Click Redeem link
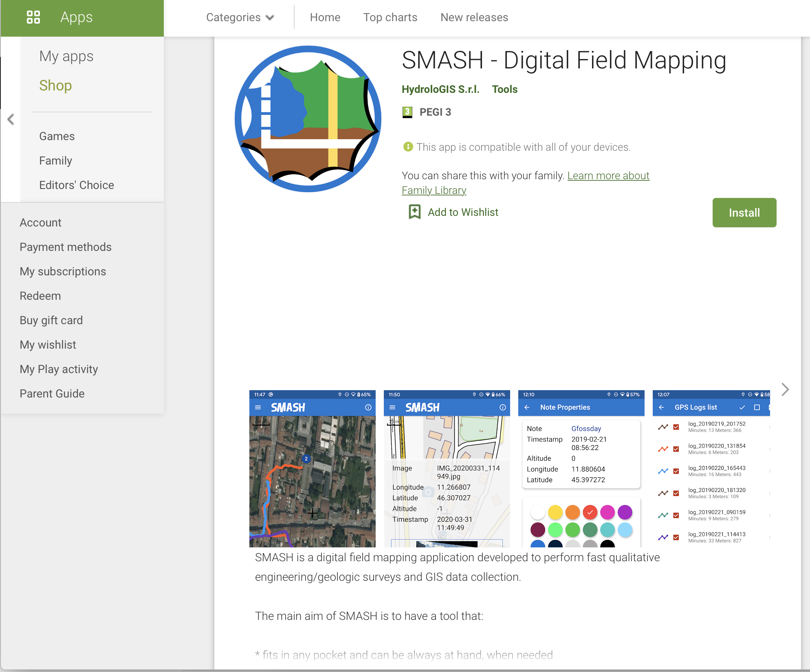This screenshot has width=810, height=672. [x=40, y=296]
